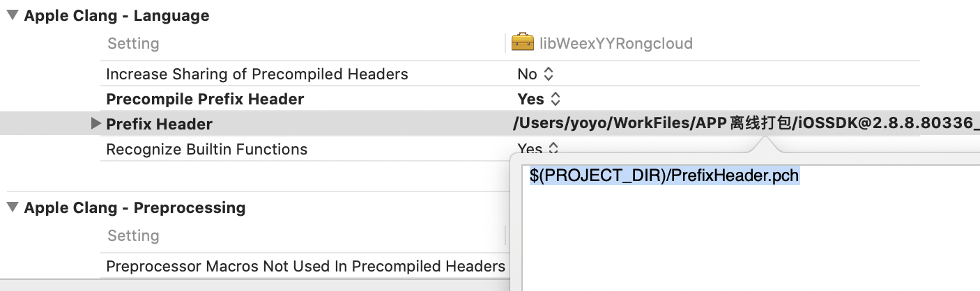Click the libWeexYYRongcloud column header
Image resolution: width=980 pixels, height=291 pixels.
(x=616, y=43)
